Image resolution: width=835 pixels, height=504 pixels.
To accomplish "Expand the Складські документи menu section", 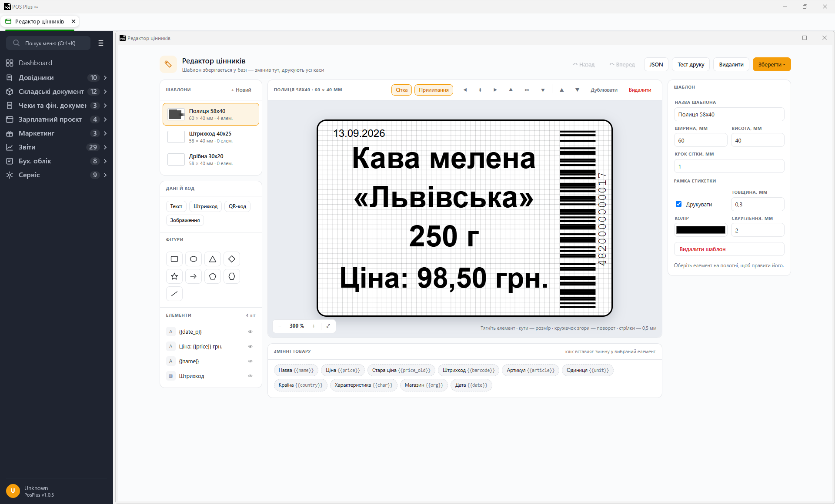I will click(57, 92).
